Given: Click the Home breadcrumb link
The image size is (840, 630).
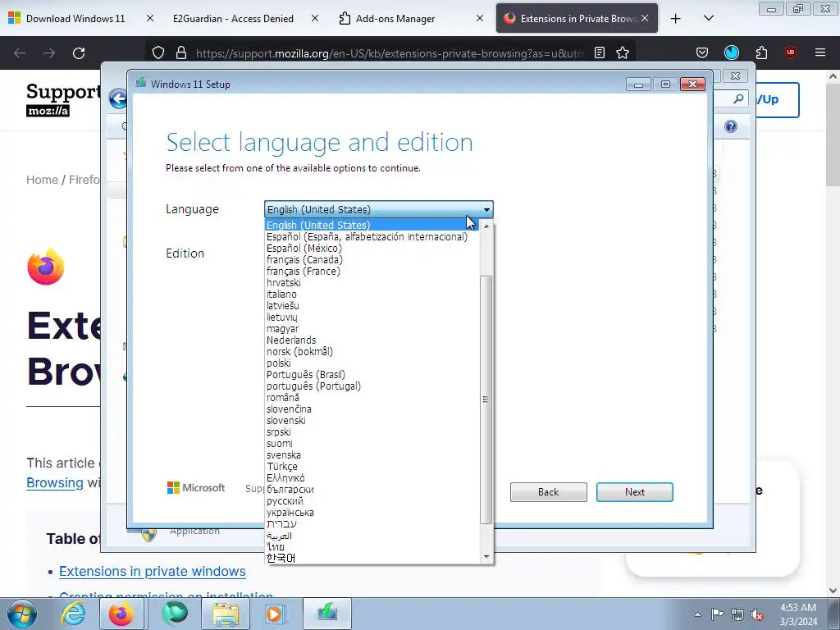Looking at the screenshot, I should click(x=42, y=180).
